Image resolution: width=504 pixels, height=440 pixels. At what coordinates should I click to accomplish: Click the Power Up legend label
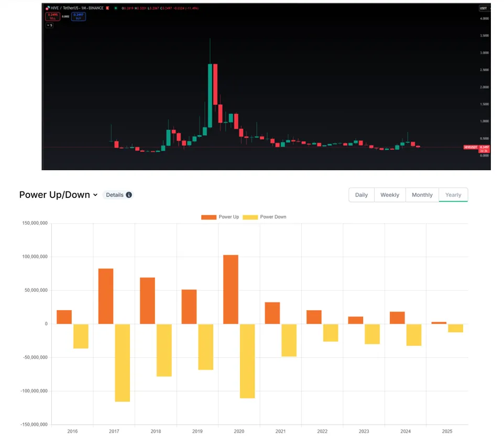tap(229, 217)
